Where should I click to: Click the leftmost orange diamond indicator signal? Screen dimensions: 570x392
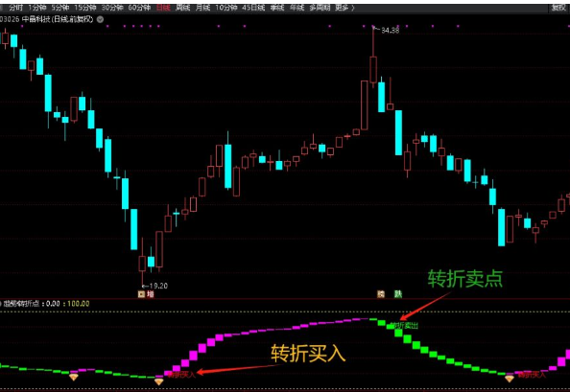pos(74,377)
